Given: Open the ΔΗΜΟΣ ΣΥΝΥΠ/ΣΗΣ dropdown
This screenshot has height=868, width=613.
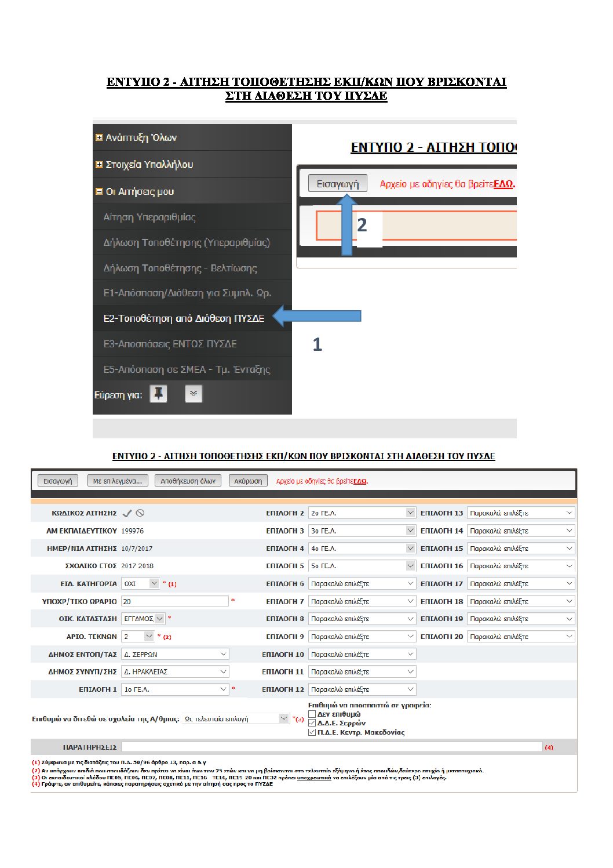Looking at the screenshot, I should tap(175, 671).
